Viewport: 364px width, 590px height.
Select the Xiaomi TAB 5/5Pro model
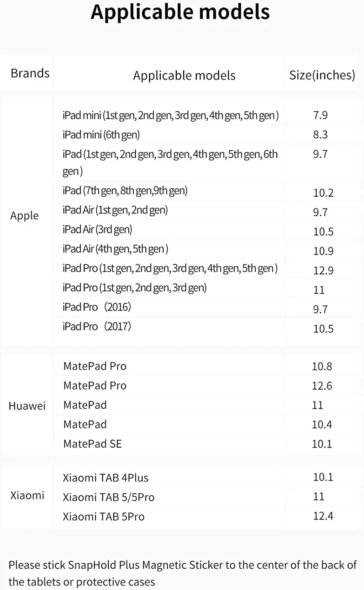tap(108, 497)
